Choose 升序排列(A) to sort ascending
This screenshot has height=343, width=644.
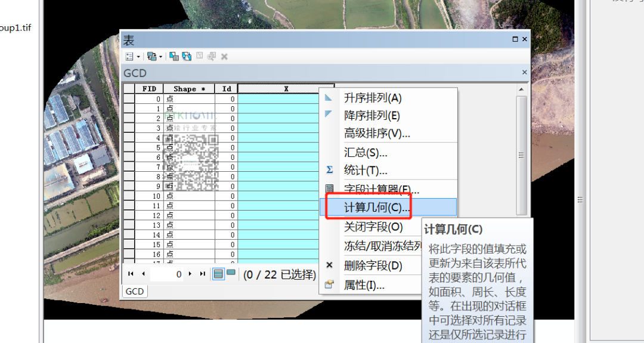[373, 98]
